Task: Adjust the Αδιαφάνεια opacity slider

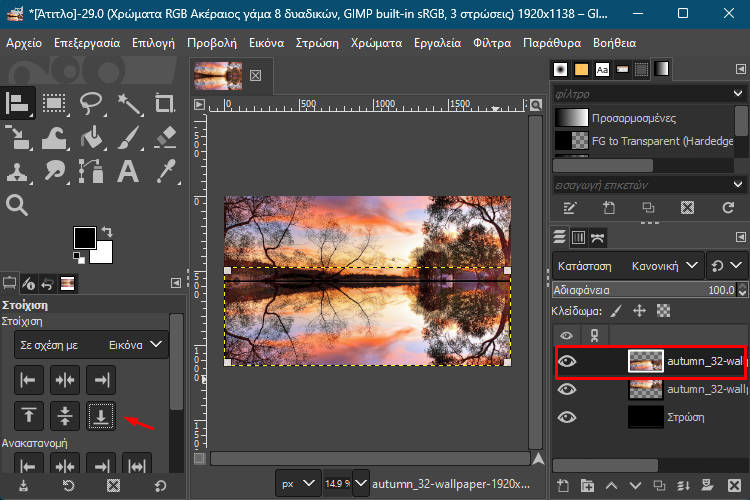Action: point(644,290)
